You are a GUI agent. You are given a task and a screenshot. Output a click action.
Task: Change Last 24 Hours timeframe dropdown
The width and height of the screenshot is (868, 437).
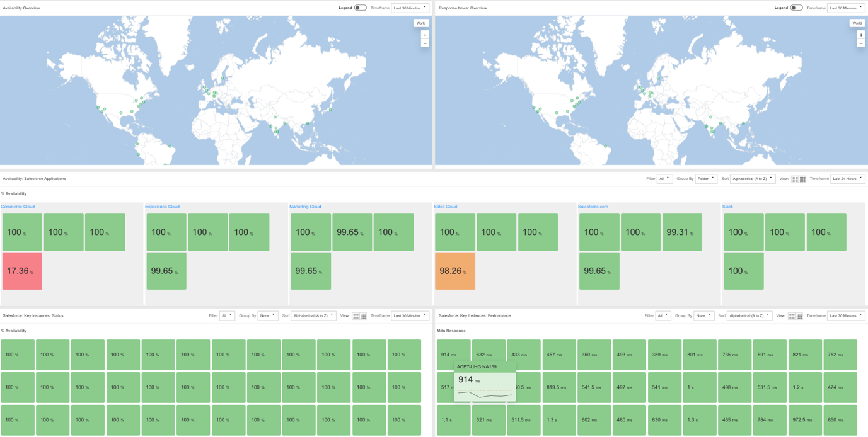pos(848,179)
